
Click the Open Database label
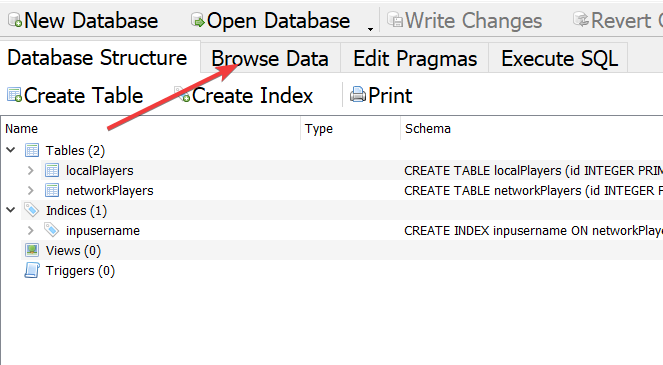pos(278,21)
